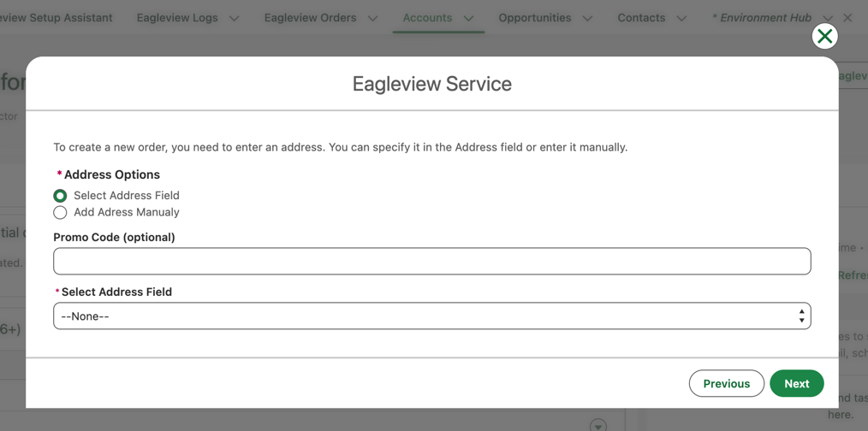Proceed with the Next button
This screenshot has height=431, width=868.
click(x=796, y=384)
